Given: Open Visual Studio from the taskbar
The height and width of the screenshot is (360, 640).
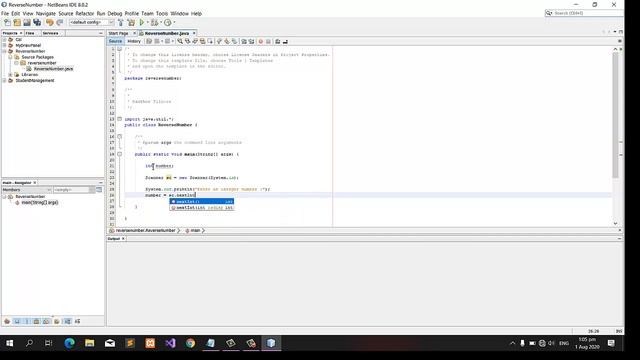Looking at the screenshot, I should (x=170, y=343).
